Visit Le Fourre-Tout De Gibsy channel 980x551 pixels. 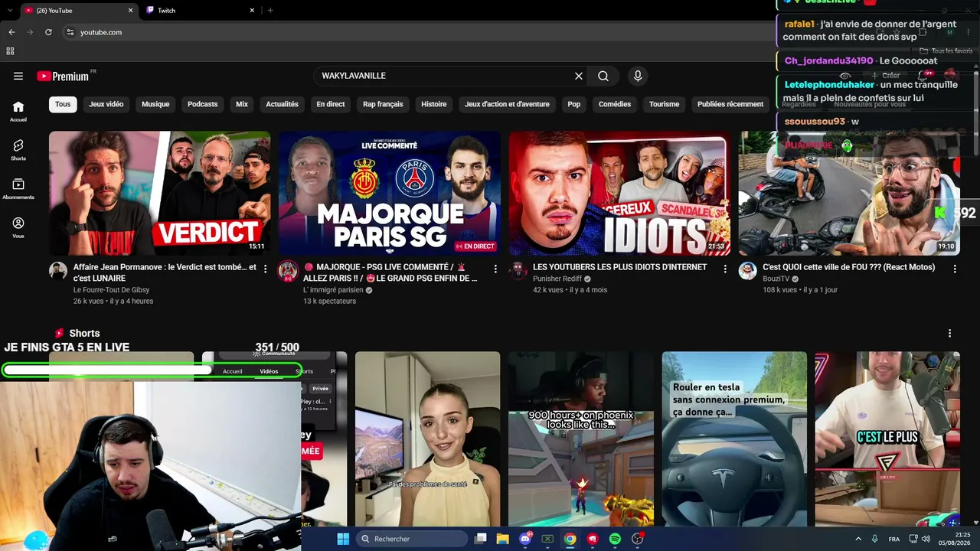(x=111, y=290)
